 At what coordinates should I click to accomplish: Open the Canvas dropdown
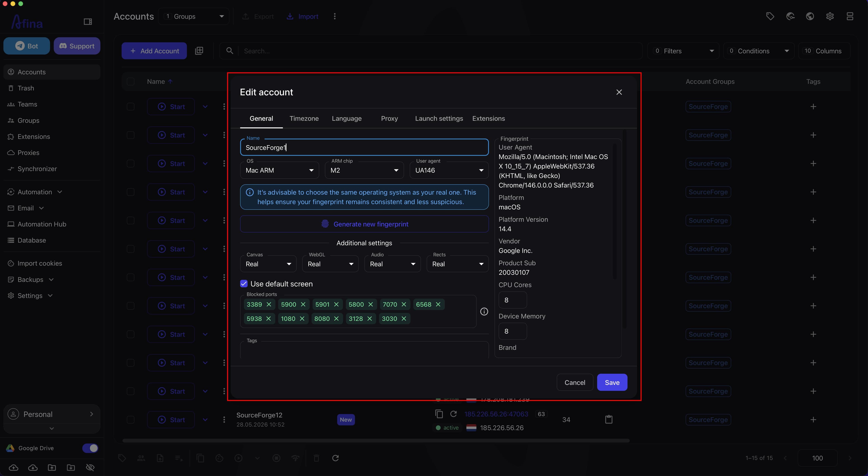268,264
